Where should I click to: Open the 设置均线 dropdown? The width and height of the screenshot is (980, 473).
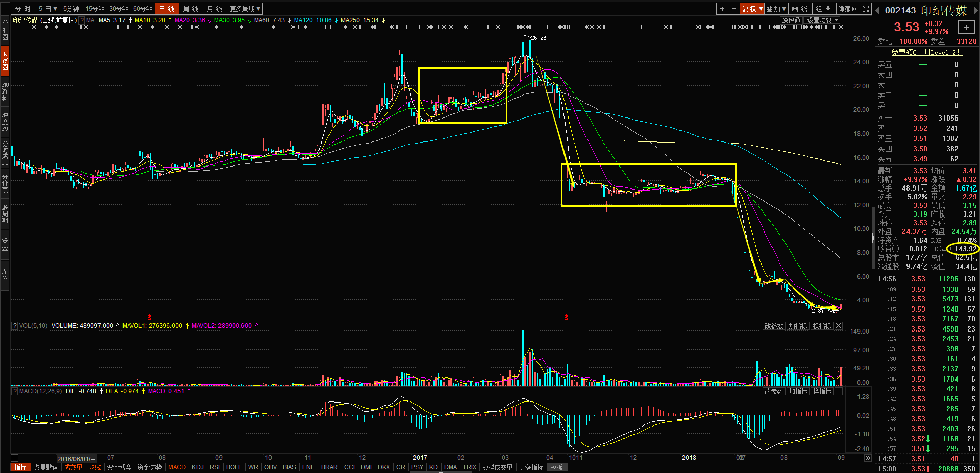[822, 20]
